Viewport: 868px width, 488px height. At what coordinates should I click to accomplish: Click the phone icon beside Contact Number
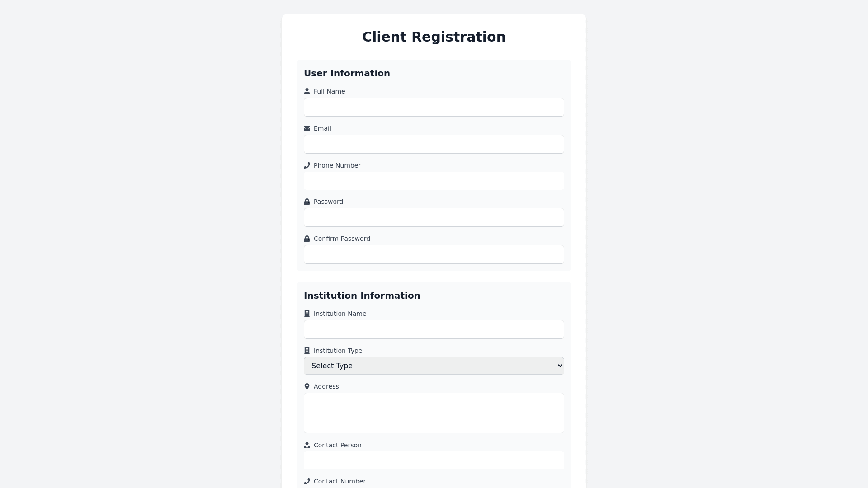[x=307, y=481]
